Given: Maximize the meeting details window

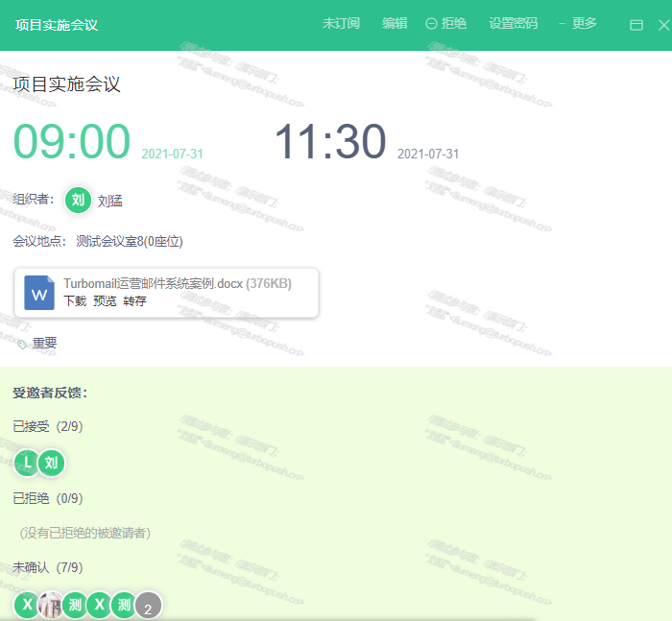Looking at the screenshot, I should coord(636,25).
